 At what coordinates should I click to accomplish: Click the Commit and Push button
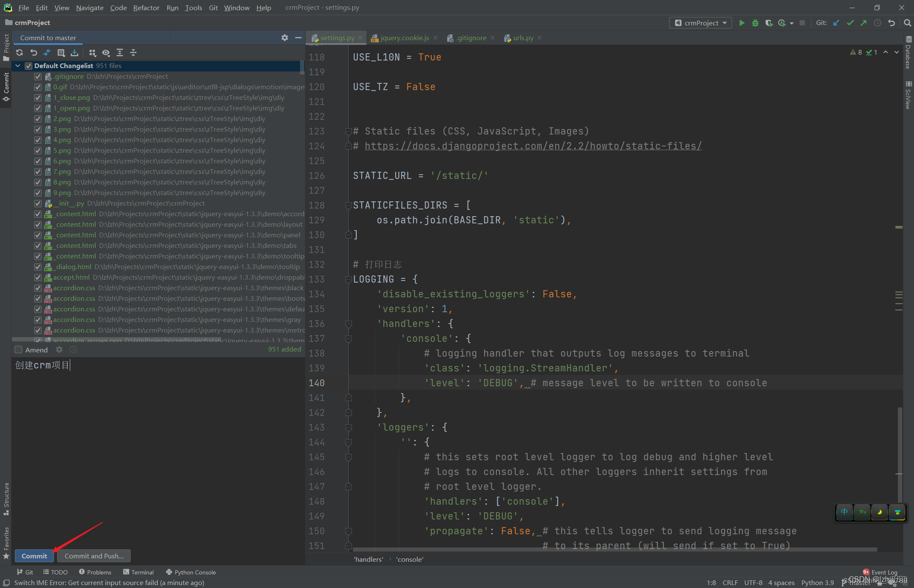(94, 555)
